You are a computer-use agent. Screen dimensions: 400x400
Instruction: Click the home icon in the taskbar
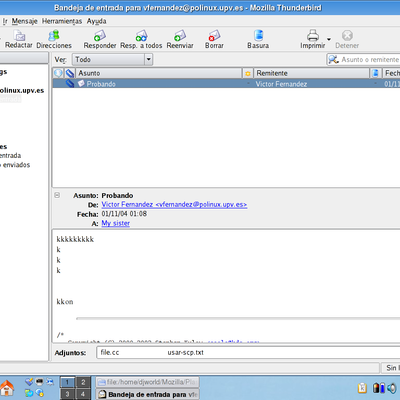pos(7,388)
